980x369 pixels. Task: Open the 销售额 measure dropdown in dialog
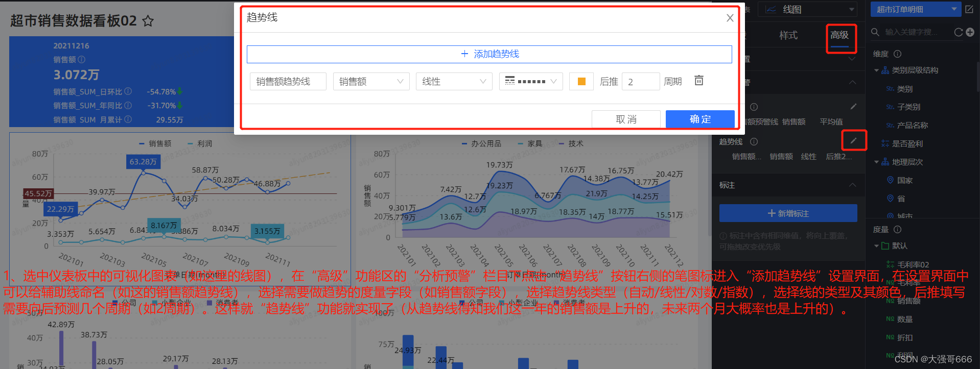tap(371, 81)
